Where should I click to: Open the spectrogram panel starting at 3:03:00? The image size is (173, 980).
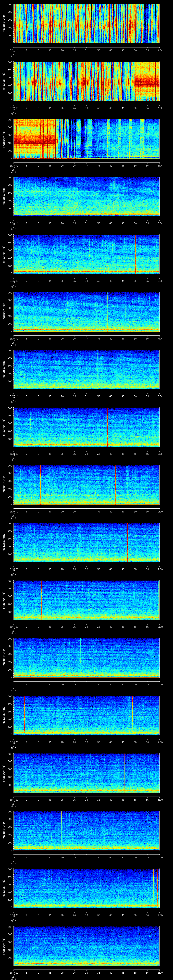[x=86, y=139]
